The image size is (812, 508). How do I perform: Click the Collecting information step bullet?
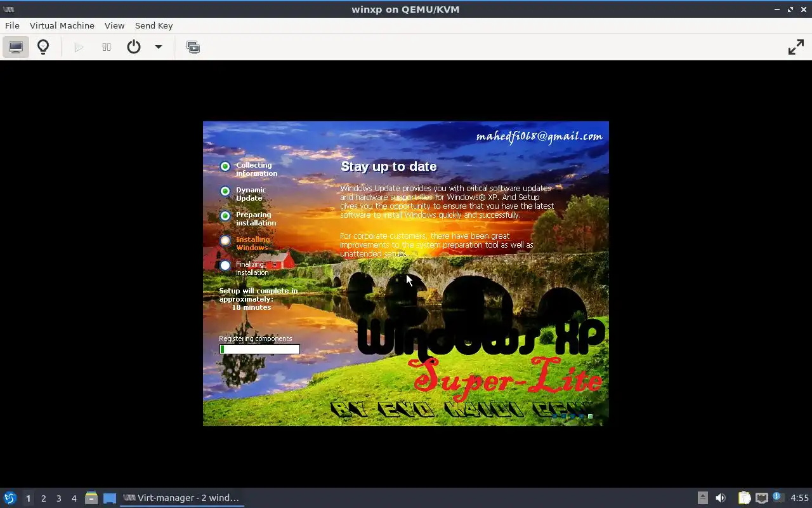pyautogui.click(x=225, y=166)
